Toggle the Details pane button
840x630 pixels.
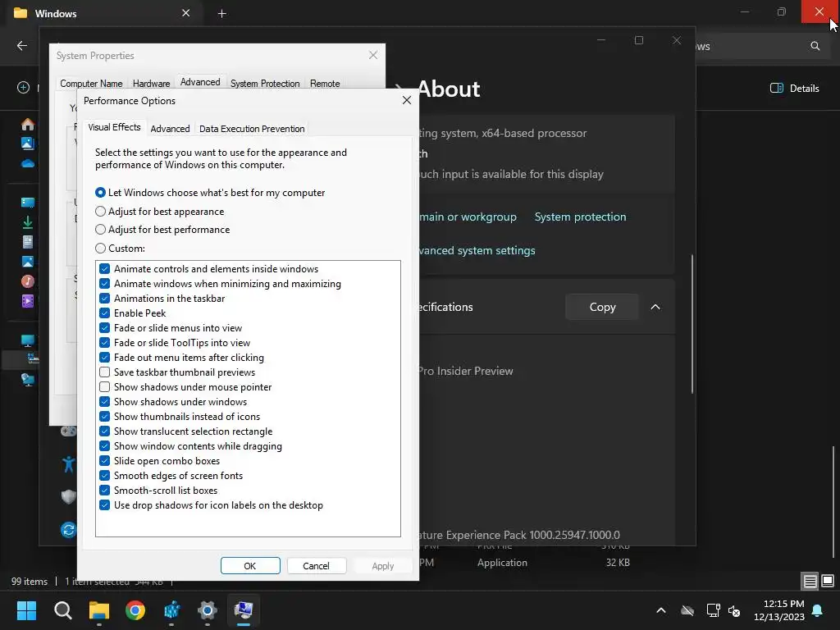[794, 88]
